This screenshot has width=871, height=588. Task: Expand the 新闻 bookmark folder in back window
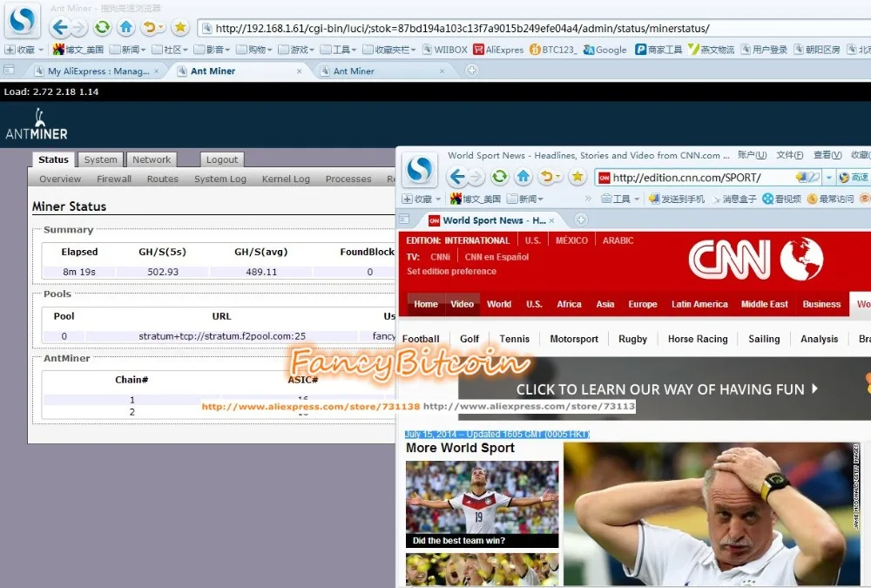click(x=128, y=50)
